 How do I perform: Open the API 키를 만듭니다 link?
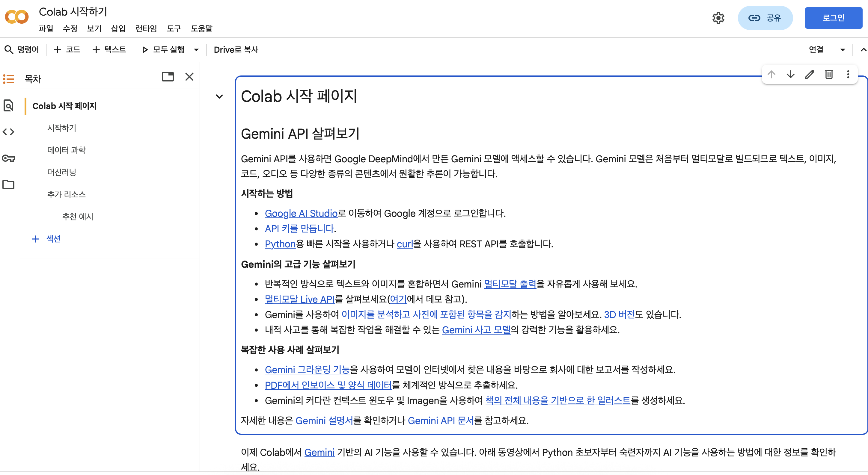tap(299, 229)
